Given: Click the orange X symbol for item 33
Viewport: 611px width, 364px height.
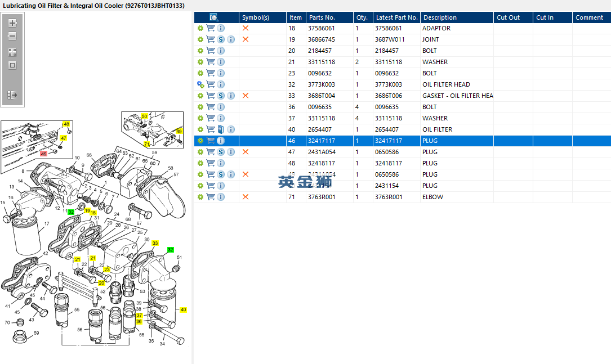Looking at the screenshot, I should tap(246, 96).
